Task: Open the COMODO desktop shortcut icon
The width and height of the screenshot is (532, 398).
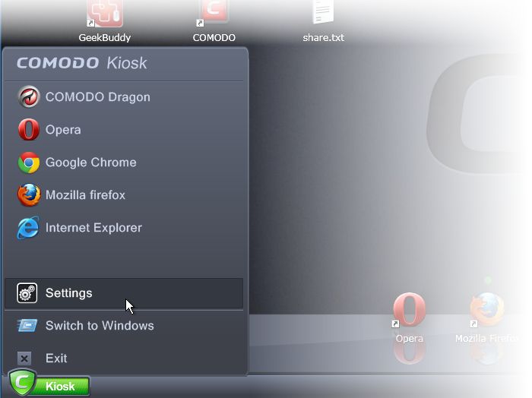Action: [x=214, y=12]
